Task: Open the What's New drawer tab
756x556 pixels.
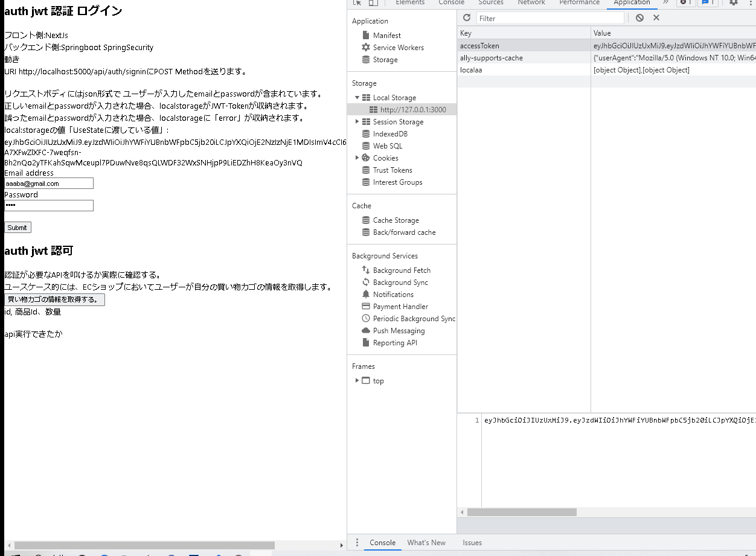Action: point(426,542)
